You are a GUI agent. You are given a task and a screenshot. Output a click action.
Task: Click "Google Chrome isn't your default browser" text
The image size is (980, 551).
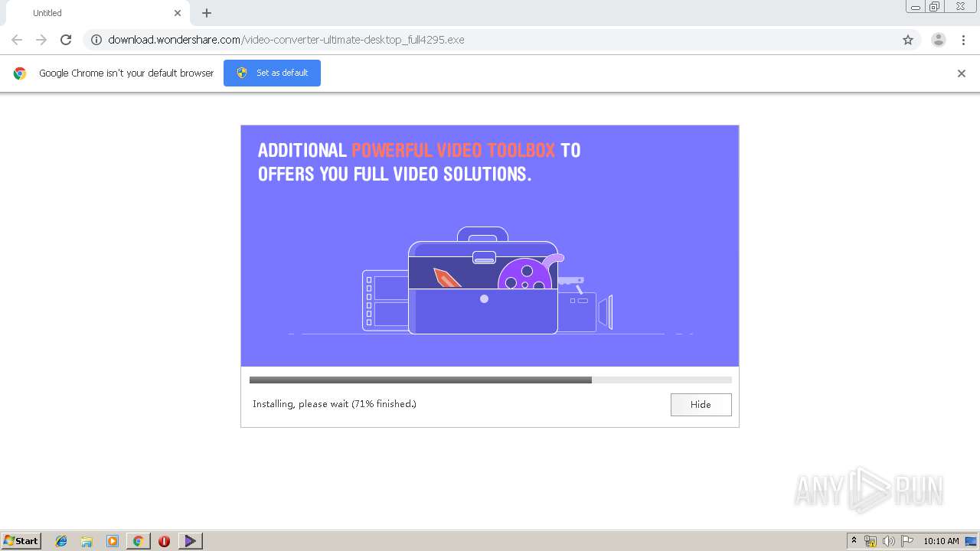[x=126, y=73]
